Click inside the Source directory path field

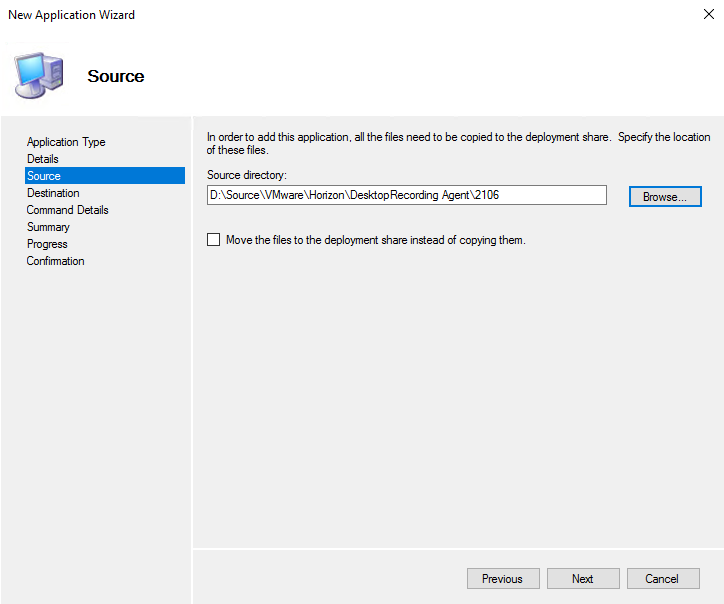406,196
